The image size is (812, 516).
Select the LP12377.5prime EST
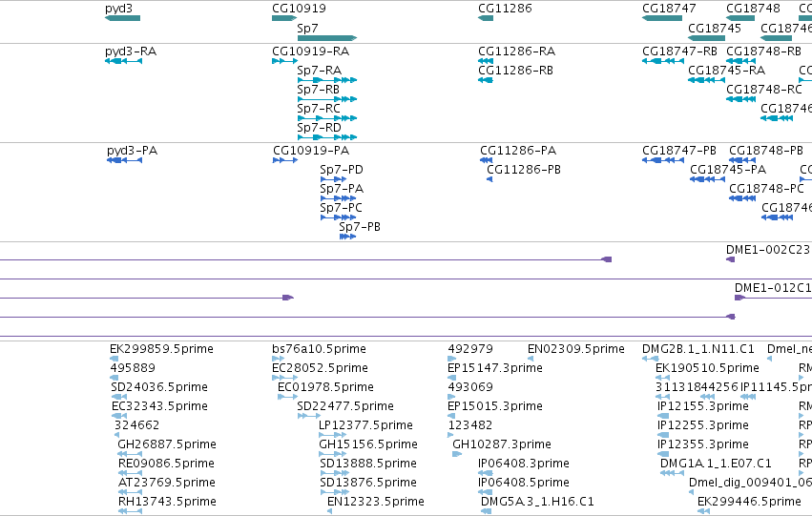click(x=333, y=435)
